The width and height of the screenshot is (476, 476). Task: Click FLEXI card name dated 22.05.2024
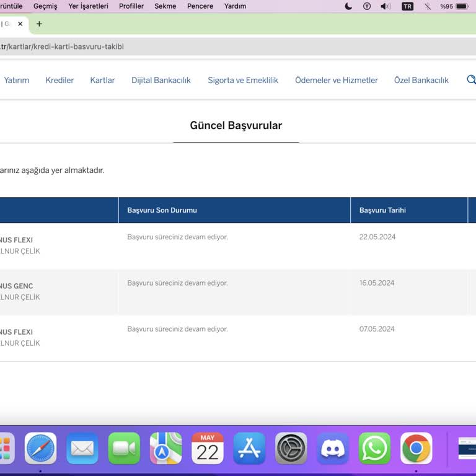pos(16,240)
